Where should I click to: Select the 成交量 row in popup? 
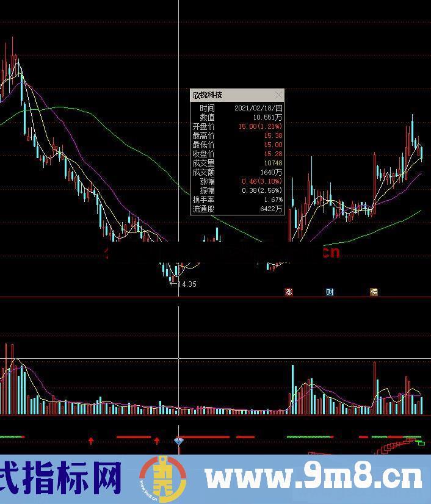237,163
